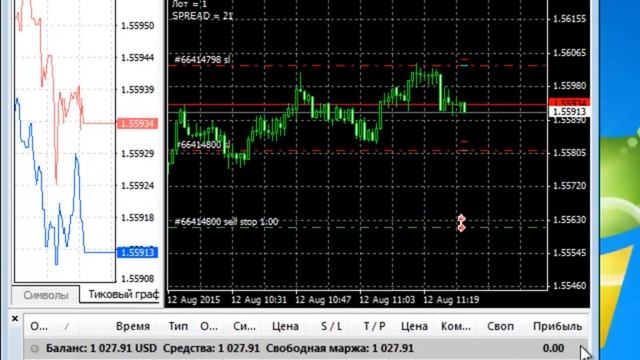Screen dimensions: 640x360
Task: Select the red arrow marker above the sell stop line
Action: pos(461,219)
